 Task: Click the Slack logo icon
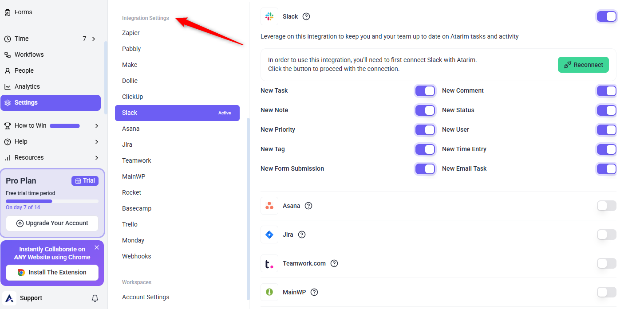tap(269, 16)
